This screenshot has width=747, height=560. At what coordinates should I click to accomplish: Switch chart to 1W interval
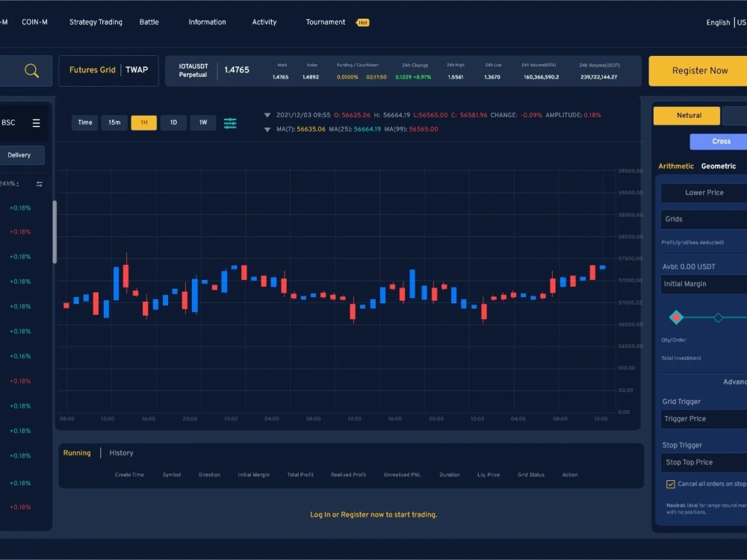[x=203, y=122]
